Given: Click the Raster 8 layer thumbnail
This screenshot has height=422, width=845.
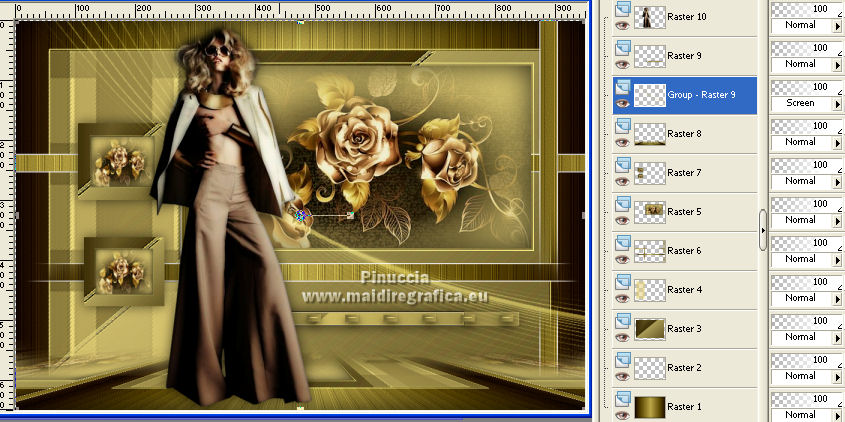Looking at the screenshot, I should pos(649,134).
